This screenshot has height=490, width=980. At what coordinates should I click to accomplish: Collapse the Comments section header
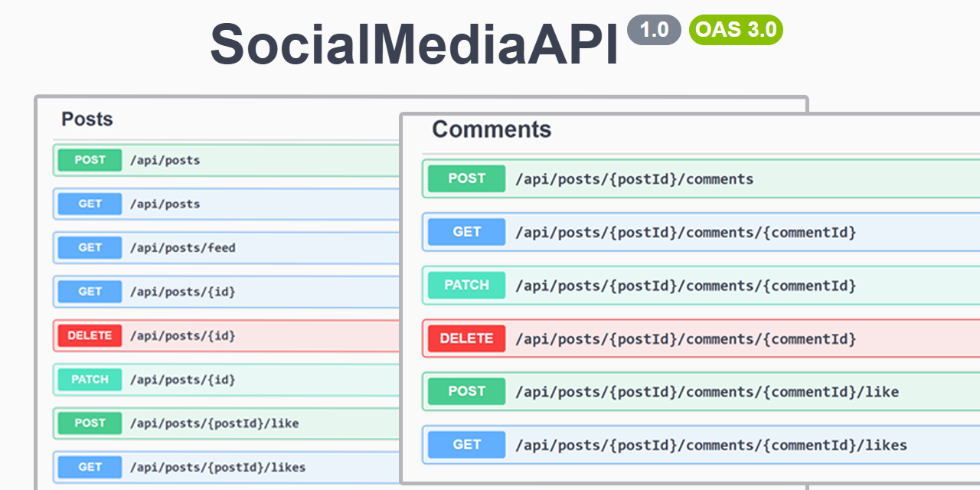coord(492,129)
